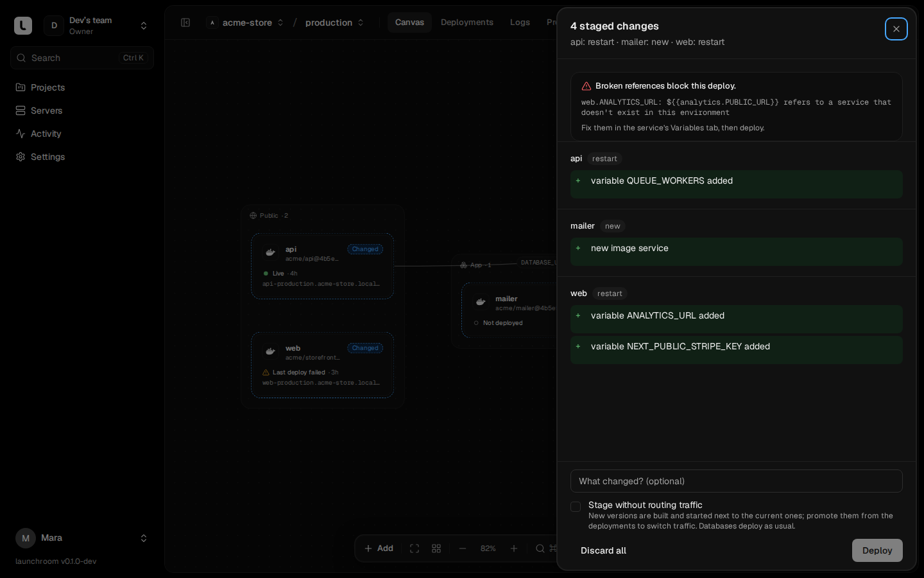This screenshot has width=924, height=578.
Task: Click the Last deploy failed status on web
Action: point(299,372)
